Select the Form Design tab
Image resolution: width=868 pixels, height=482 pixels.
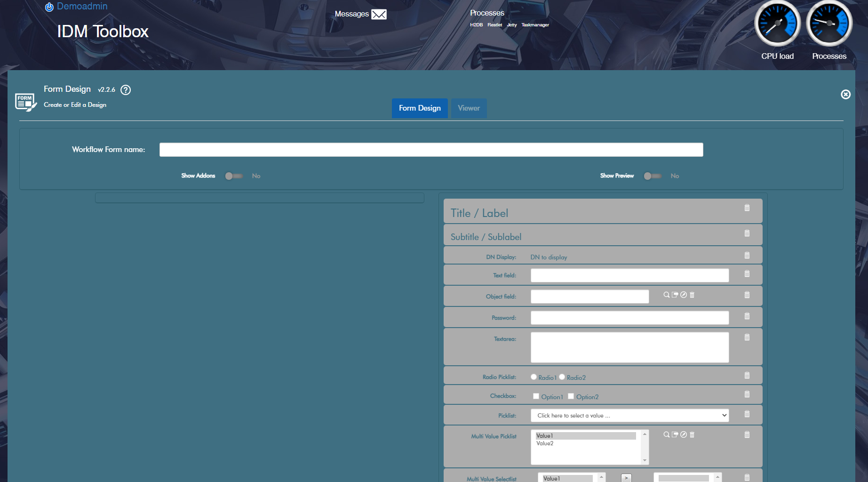pos(420,108)
